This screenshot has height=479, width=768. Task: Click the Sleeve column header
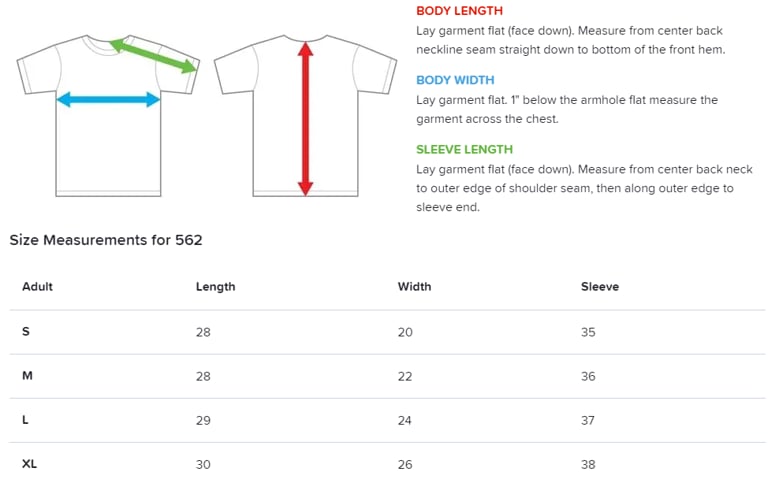click(x=600, y=287)
